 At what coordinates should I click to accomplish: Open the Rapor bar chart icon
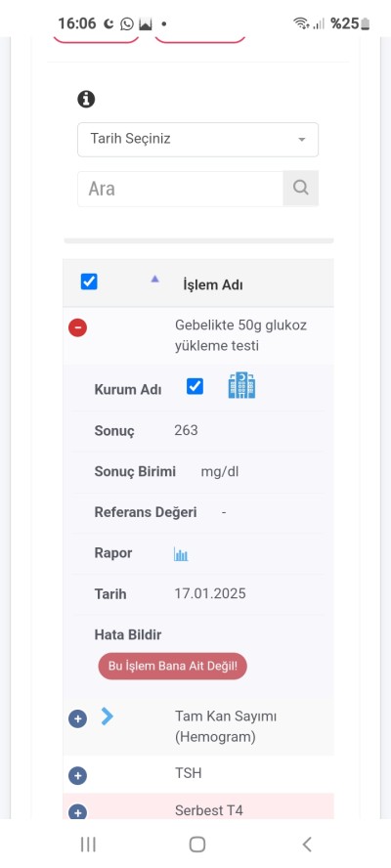(x=181, y=554)
